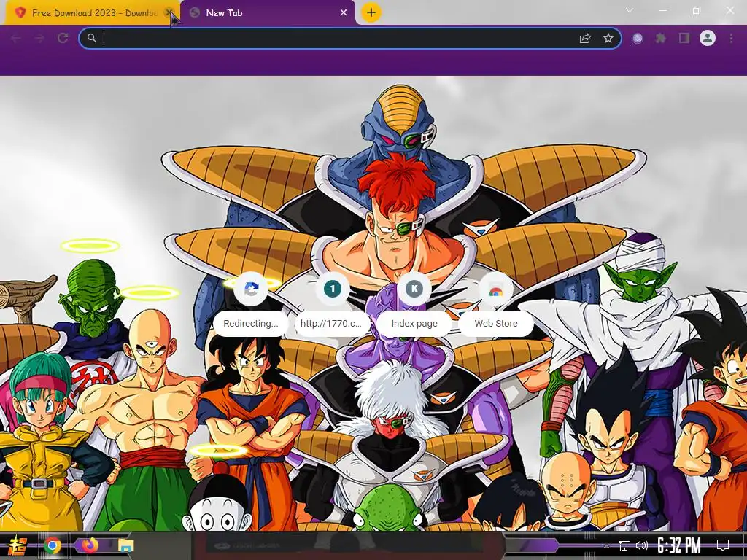Click the Redirecting... shortcut label
The width and height of the screenshot is (747, 560).
point(251,323)
